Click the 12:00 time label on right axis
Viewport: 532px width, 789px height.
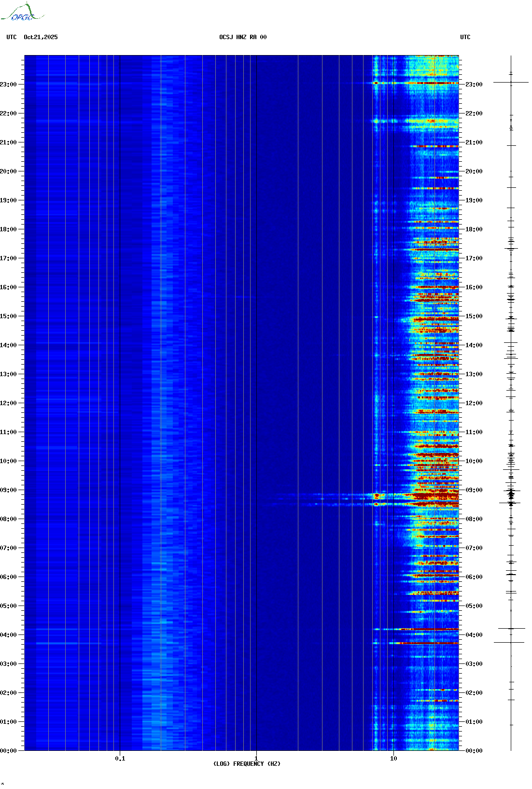point(474,403)
